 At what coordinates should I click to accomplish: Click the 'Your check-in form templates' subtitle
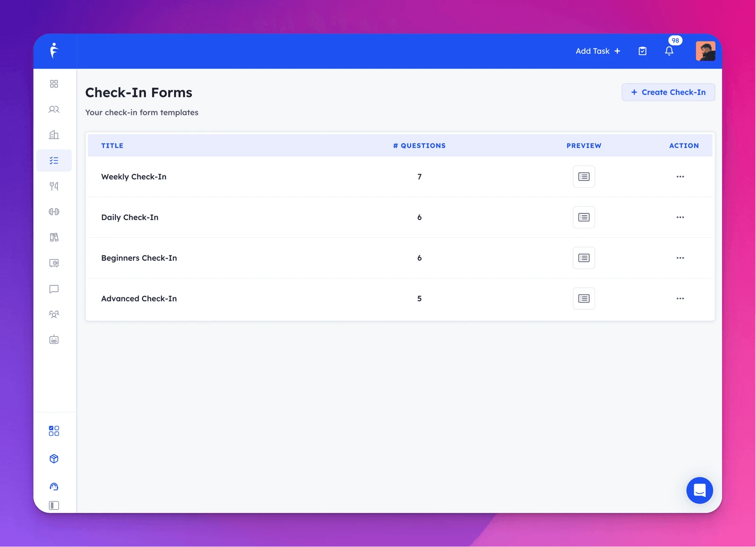[142, 113]
